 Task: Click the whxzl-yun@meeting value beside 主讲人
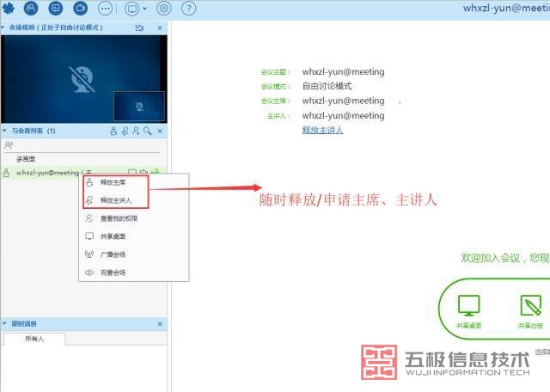click(343, 115)
